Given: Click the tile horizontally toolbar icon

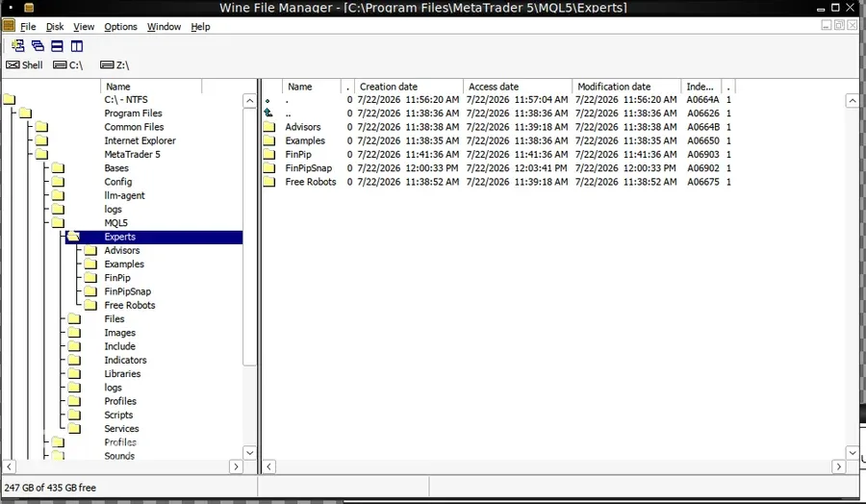Looking at the screenshot, I should 57,46.
